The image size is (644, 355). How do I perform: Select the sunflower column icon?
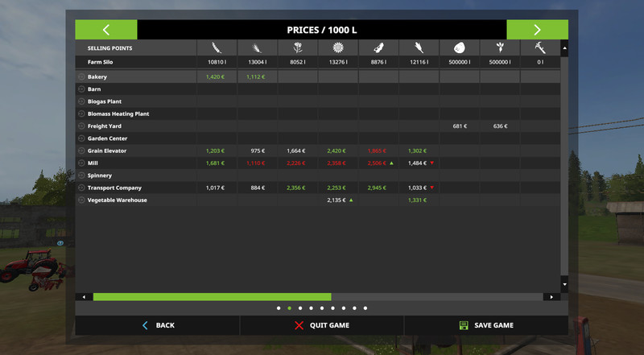pos(337,48)
